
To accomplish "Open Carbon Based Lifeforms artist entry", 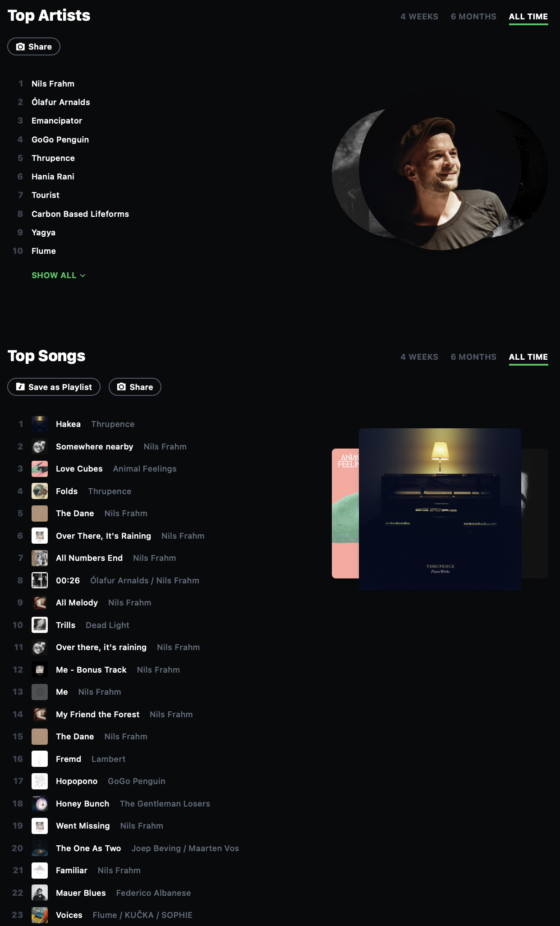I will 80,214.
